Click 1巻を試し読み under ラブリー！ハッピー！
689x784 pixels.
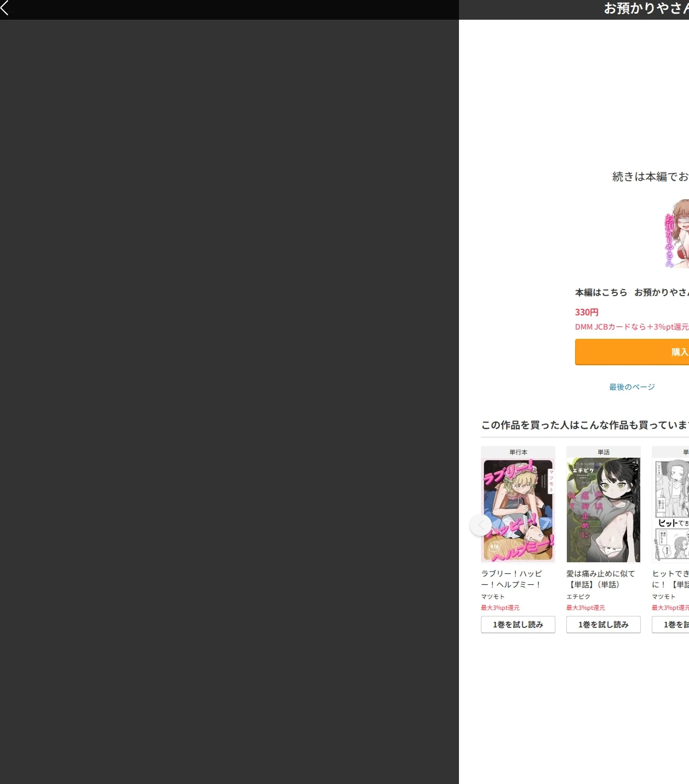coord(518,625)
